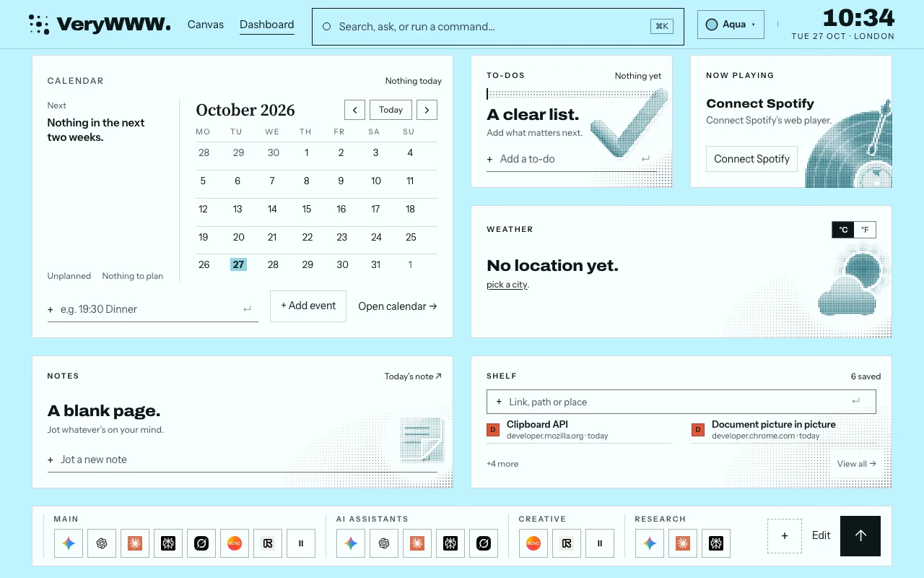Image resolution: width=924 pixels, height=578 pixels.
Task: Click the quick event entry field
Action: pyautogui.click(x=153, y=309)
